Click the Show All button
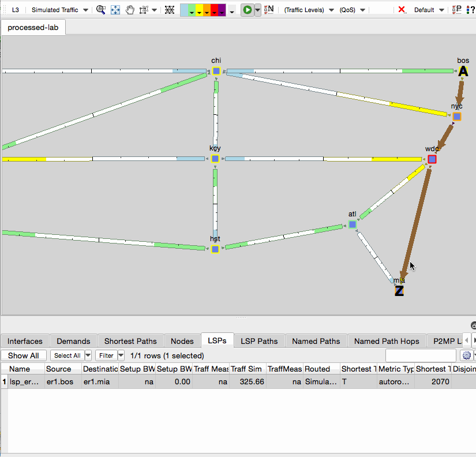476x457 pixels. tap(23, 355)
